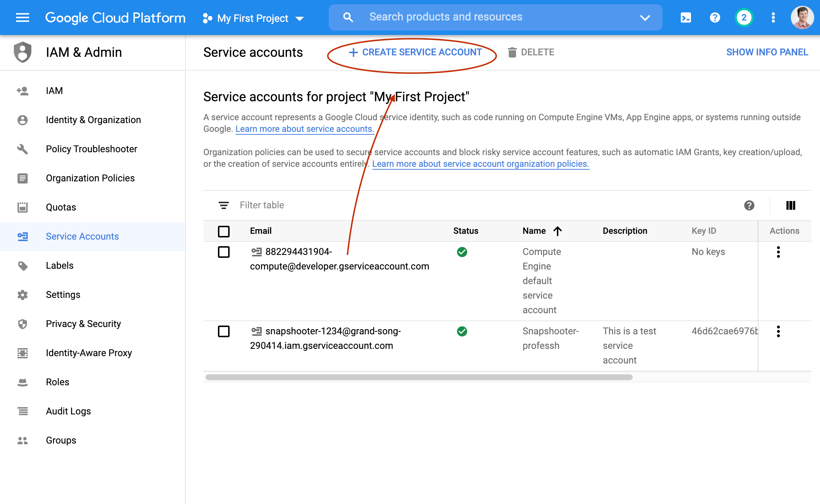
Task: Go to Roles in the sidebar
Action: (58, 382)
